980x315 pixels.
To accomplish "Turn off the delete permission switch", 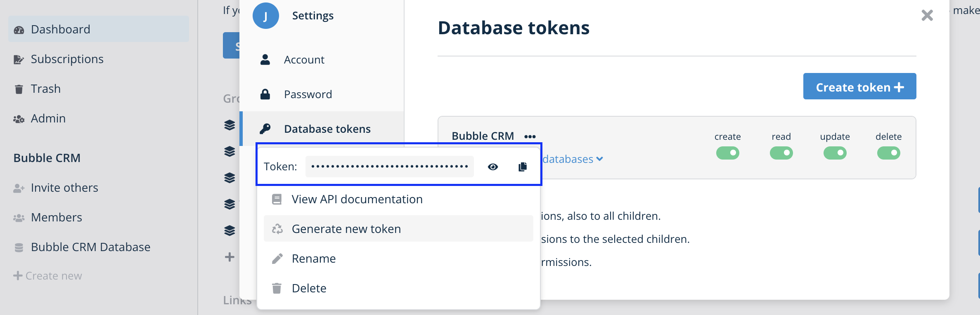I will [889, 153].
